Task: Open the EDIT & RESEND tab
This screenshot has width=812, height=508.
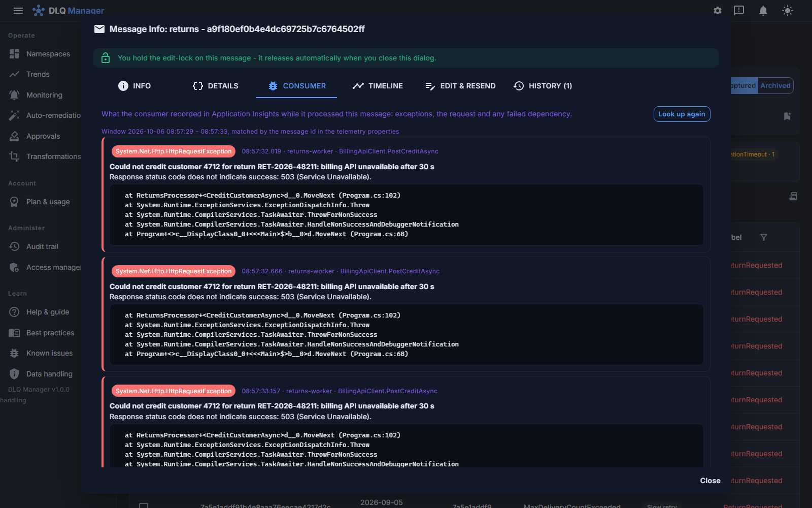Action: (460, 86)
